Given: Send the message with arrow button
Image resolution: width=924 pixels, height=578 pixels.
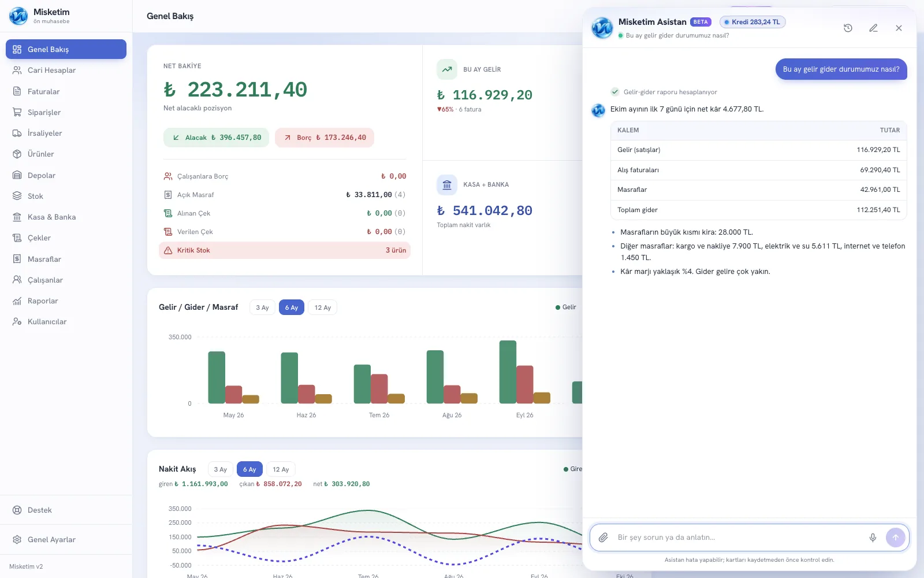Looking at the screenshot, I should coord(896,538).
